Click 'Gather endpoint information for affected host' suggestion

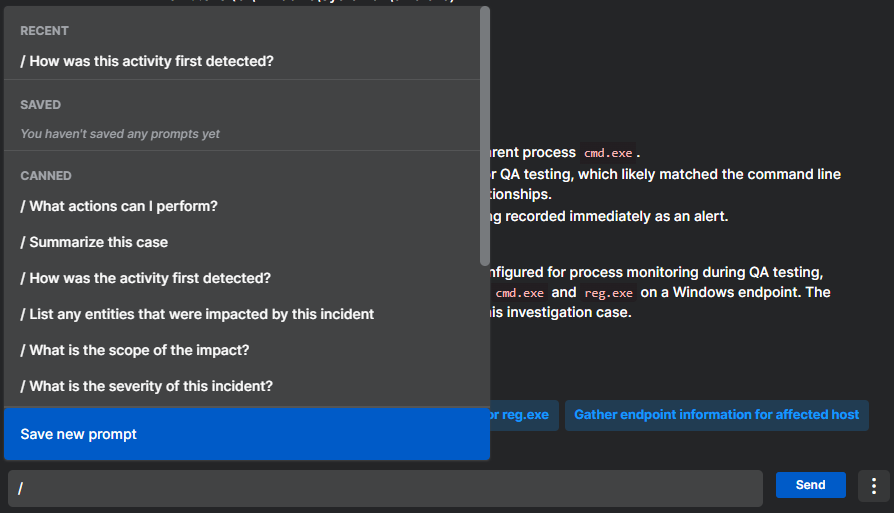pyautogui.click(x=716, y=415)
